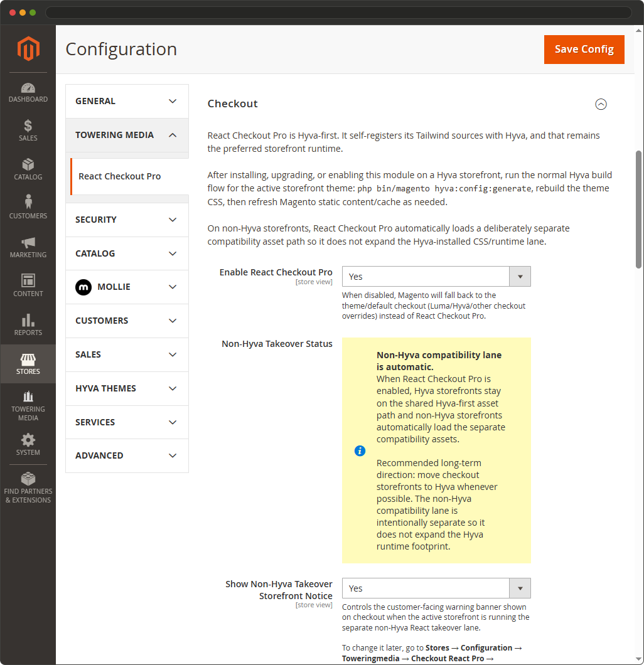Expand the Security config section
Screen dimensions: 644x665
pyautogui.click(x=127, y=220)
